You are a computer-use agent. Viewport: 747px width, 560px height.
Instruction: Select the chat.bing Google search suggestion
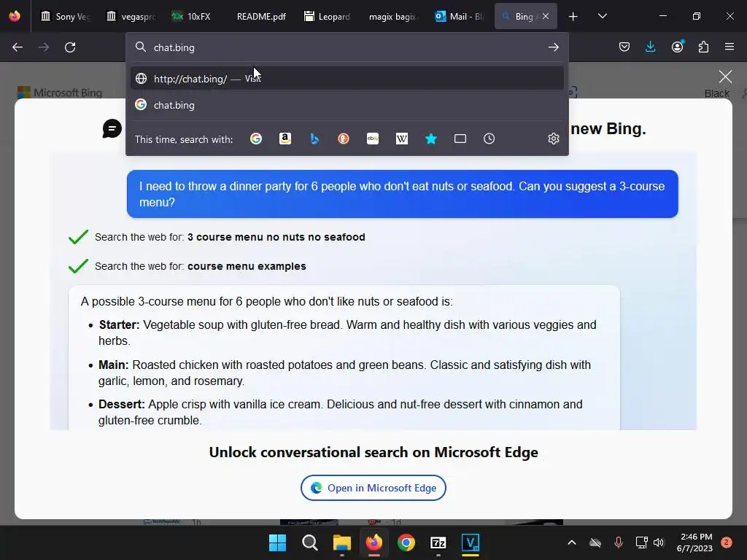tap(347, 105)
